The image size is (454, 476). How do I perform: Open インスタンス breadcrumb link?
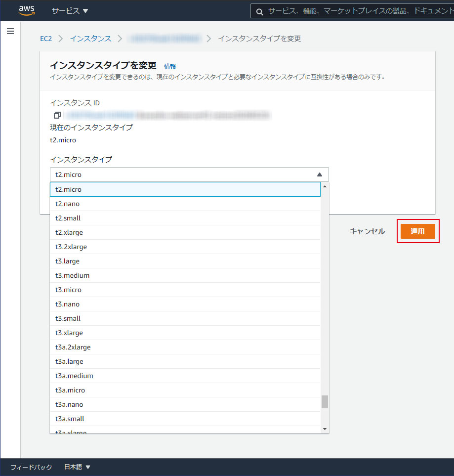[90, 38]
